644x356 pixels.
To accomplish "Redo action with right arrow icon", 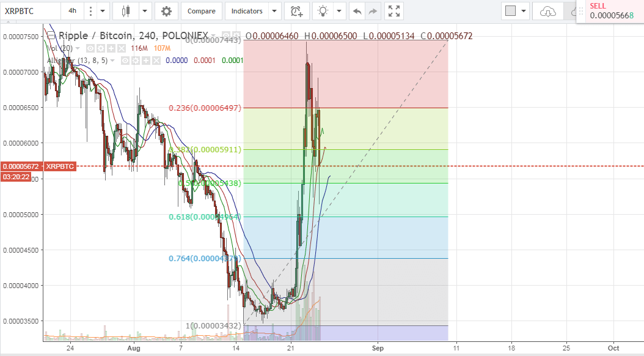I will tap(373, 11).
